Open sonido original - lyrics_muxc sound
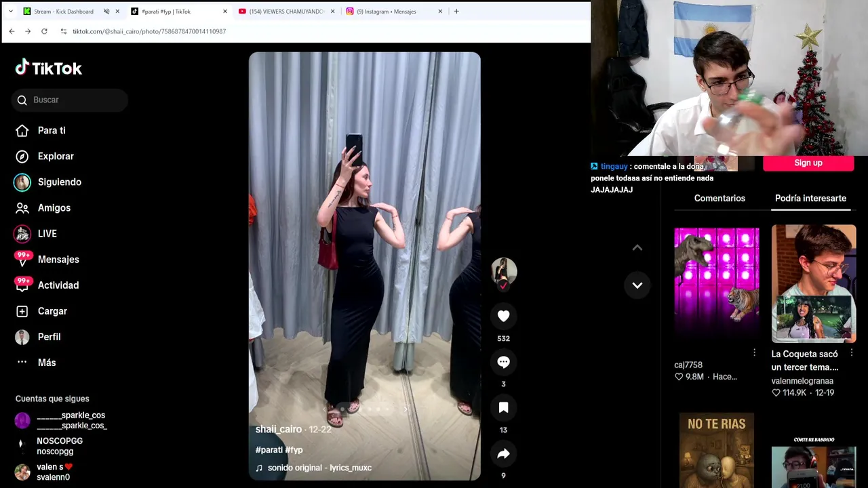 tap(319, 468)
